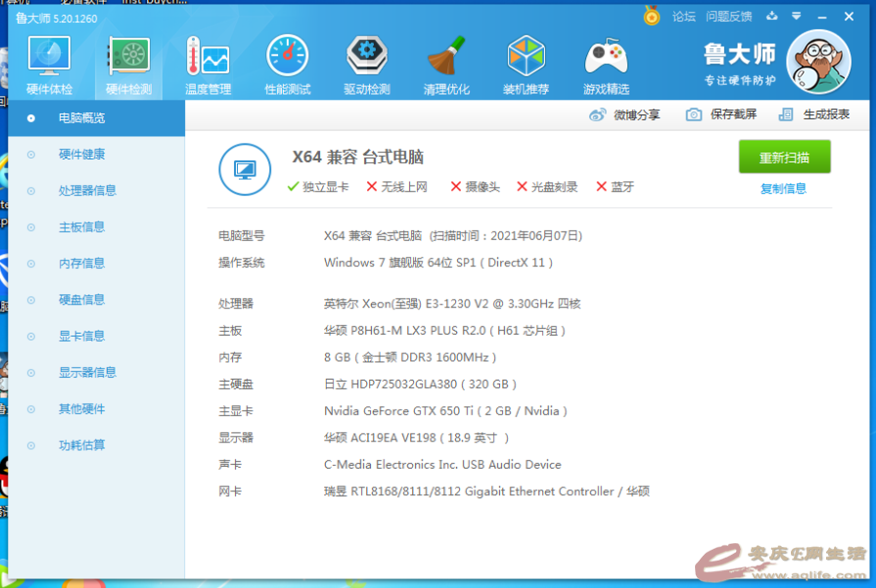
Task: Switch to 处理器信息 in sidebar
Action: (x=87, y=191)
